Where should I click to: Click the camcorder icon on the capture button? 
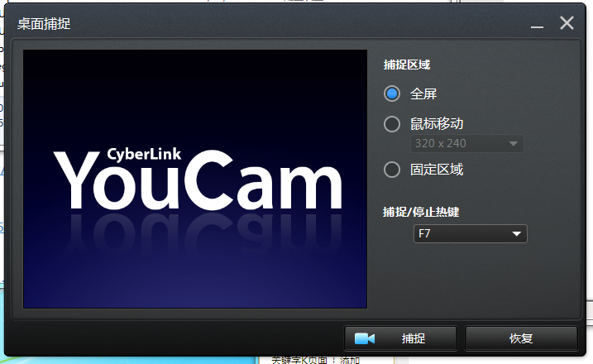(x=365, y=338)
